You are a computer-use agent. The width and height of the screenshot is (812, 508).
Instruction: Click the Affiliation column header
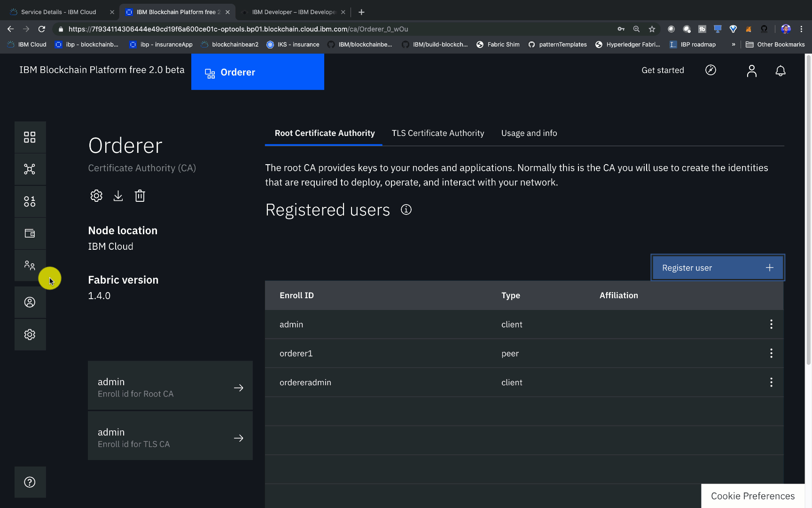tap(619, 295)
